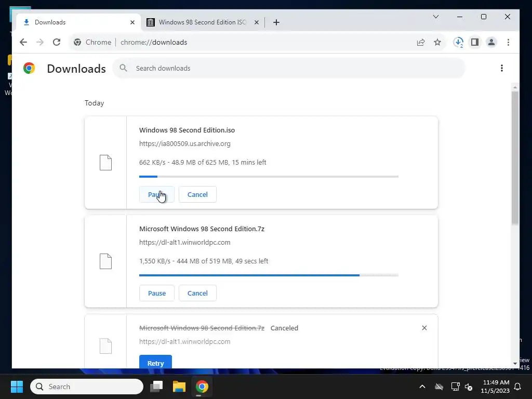The height and width of the screenshot is (399, 532).
Task: Switch to Windows 98 Second Edition ISO tab
Action: coord(202,22)
